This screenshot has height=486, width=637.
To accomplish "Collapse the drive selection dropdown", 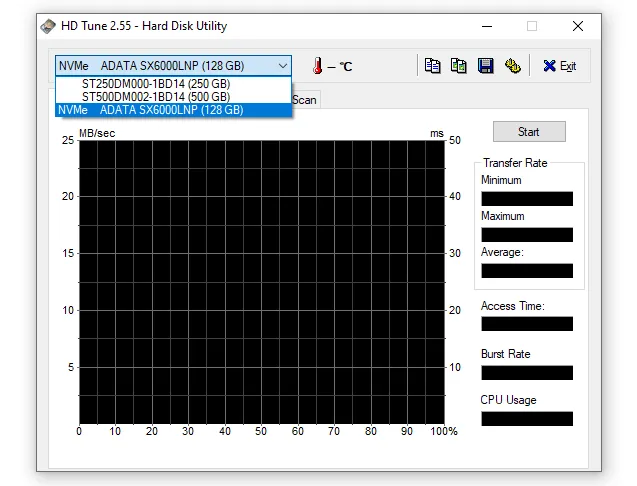I will coord(283,66).
